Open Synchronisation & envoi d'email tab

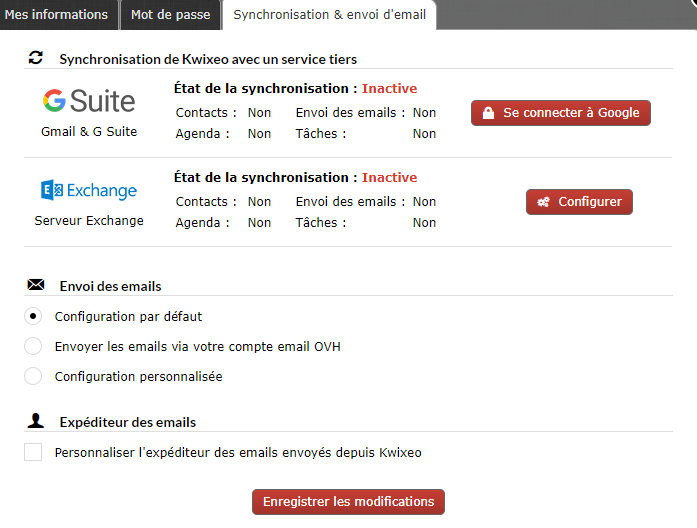(x=329, y=15)
